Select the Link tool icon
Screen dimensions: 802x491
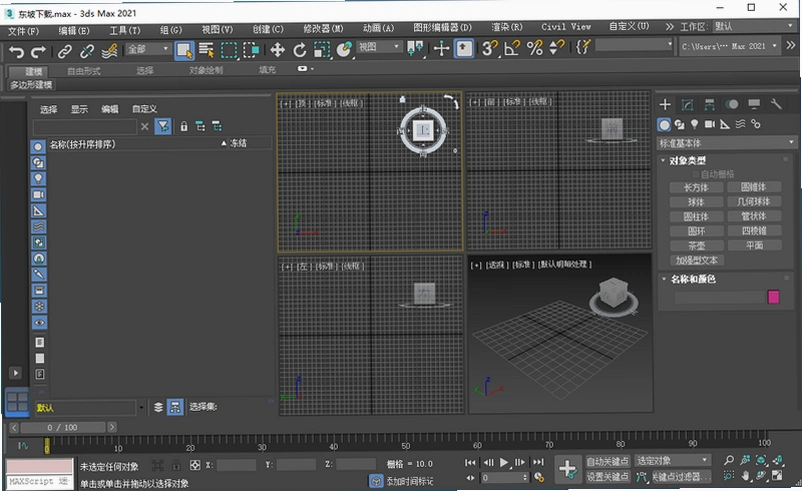[64, 51]
